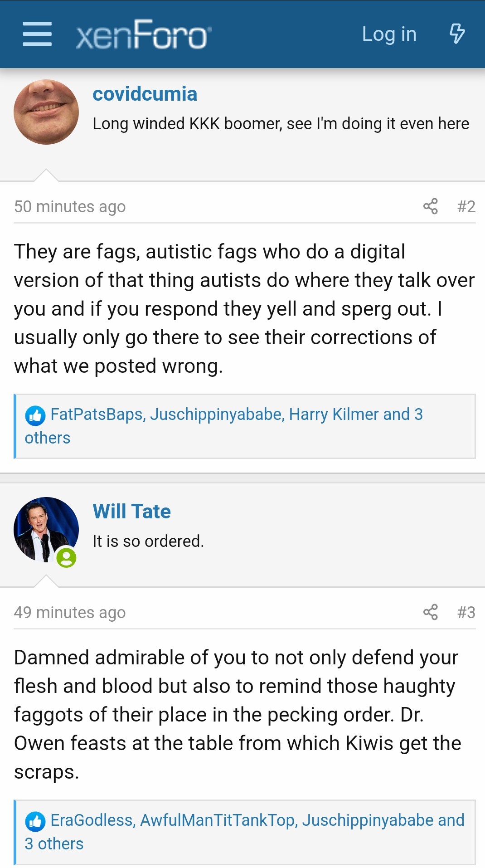
Task: Share post #3 via share icon
Action: (430, 612)
